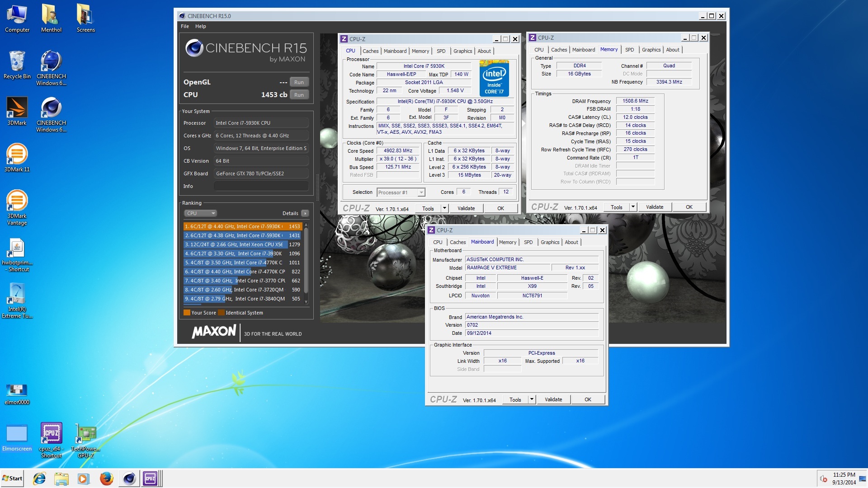Open the Computer desktop icon

pos(17,19)
